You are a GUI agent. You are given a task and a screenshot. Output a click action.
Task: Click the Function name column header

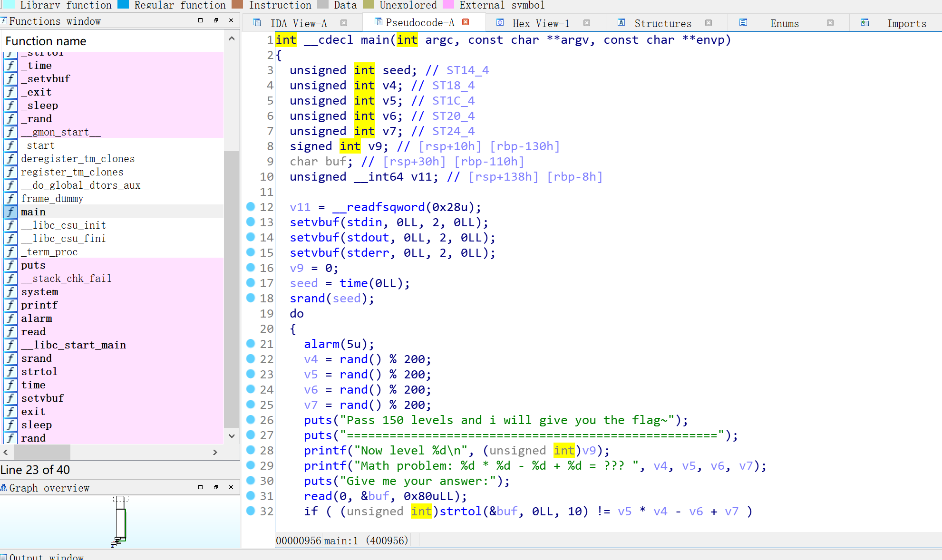46,41
